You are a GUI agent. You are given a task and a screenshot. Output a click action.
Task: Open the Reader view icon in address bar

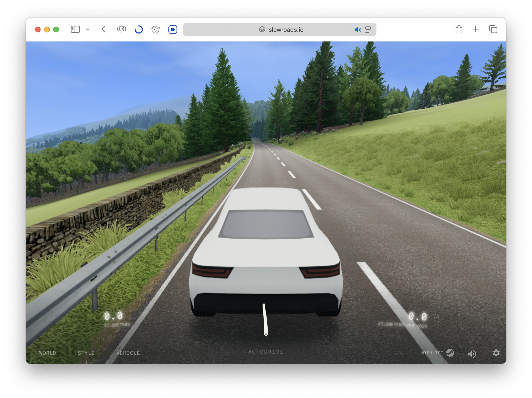tap(368, 30)
